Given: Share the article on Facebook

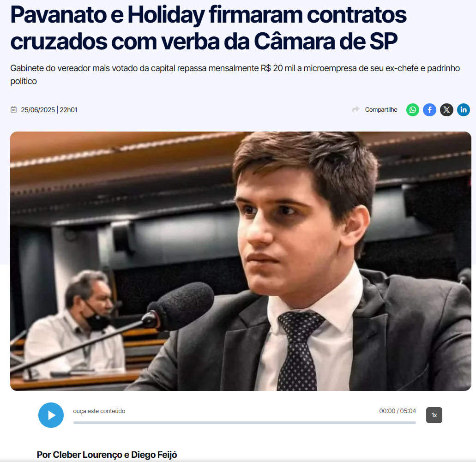Looking at the screenshot, I should point(429,110).
